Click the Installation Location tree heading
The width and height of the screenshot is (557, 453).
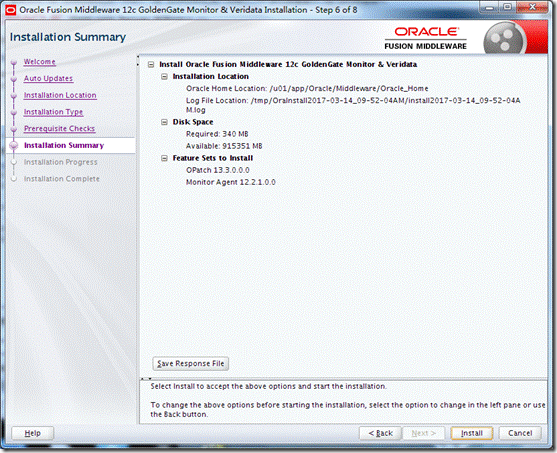(211, 77)
